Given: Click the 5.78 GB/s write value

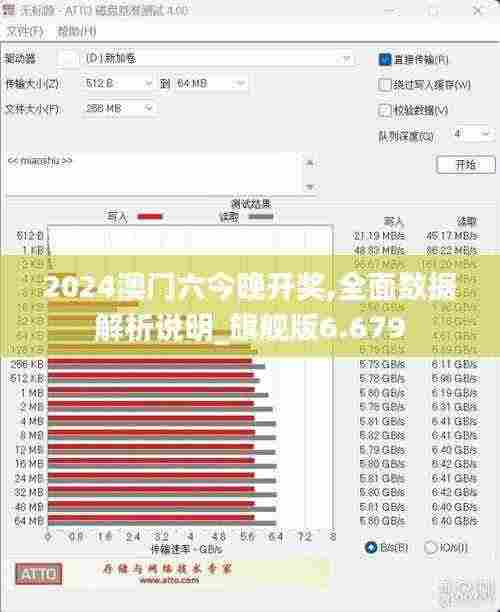Looking at the screenshot, I should click(382, 379).
